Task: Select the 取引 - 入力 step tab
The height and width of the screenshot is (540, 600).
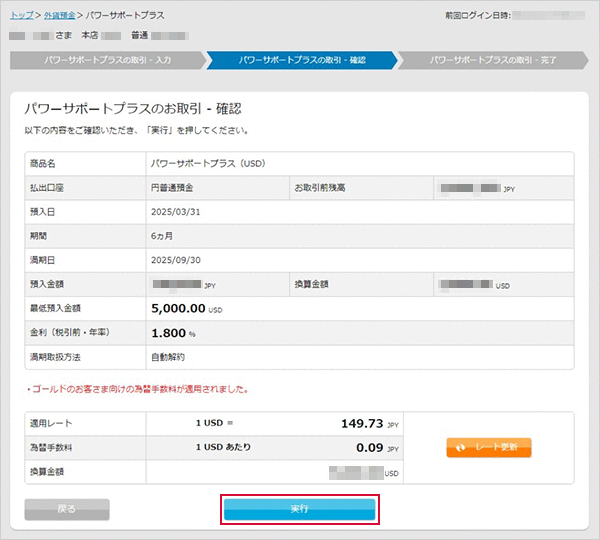Action: point(107,60)
